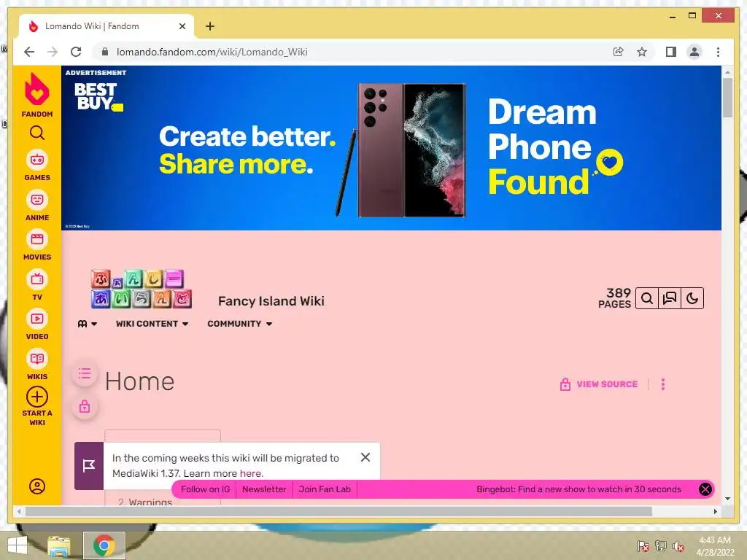This screenshot has height=560, width=747.
Task: Close the pink Bingebot bar
Action: click(705, 489)
